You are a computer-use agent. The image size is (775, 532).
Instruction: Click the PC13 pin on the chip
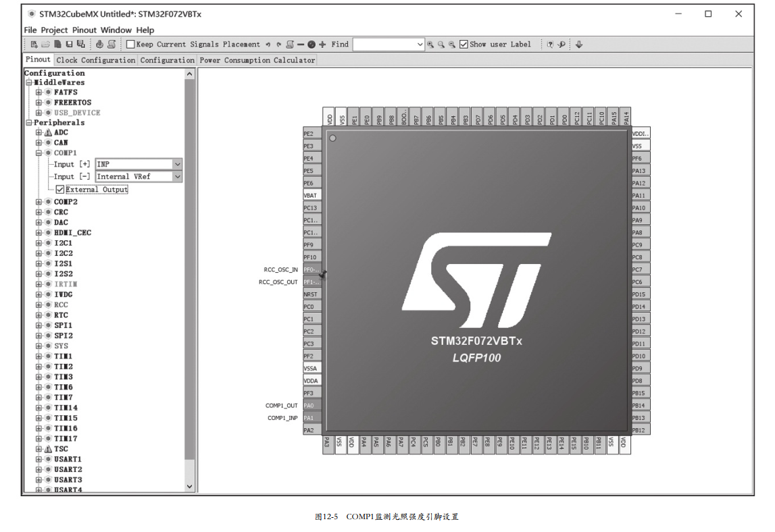point(312,207)
